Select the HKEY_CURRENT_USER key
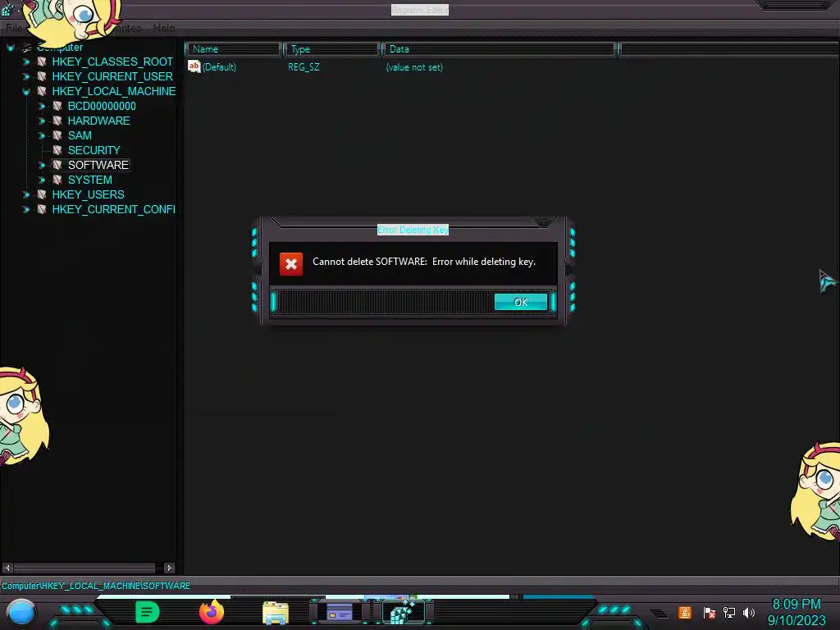 click(x=112, y=76)
